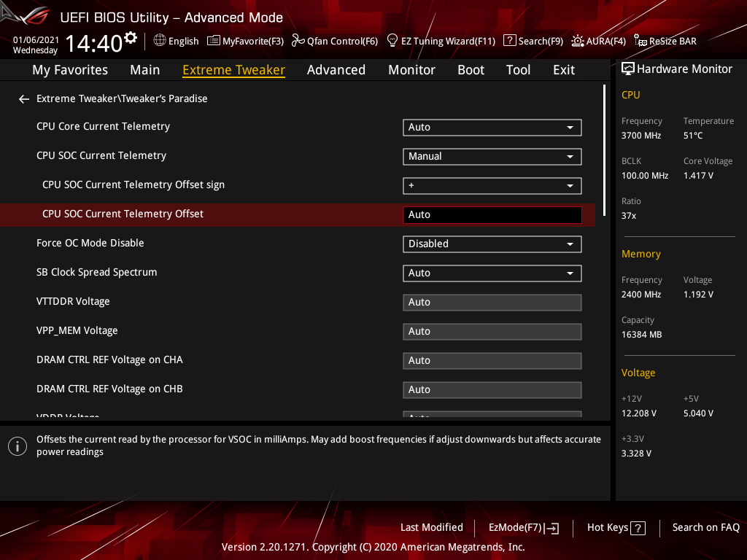Open Force OC Mode Disable dropdown
This screenshot has height=560, width=747.
[492, 244]
